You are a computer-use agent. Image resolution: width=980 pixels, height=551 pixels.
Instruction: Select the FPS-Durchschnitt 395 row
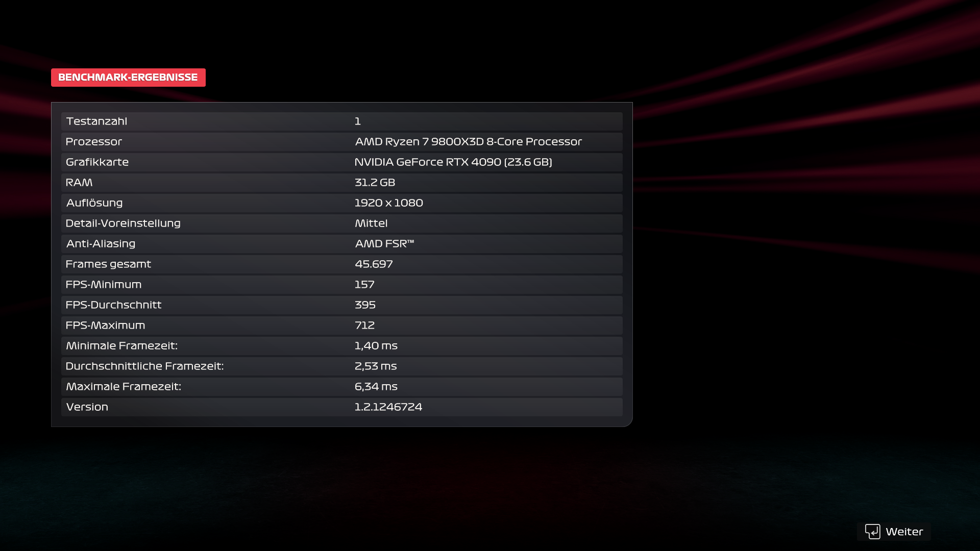point(341,305)
